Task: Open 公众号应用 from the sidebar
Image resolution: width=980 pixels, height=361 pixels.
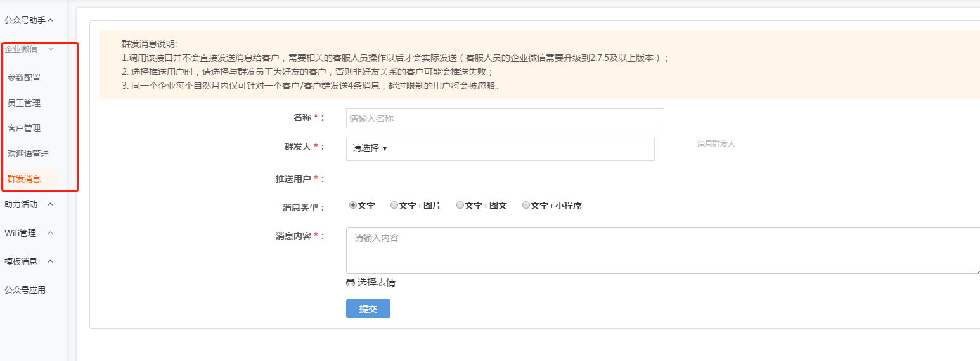Action: [x=25, y=290]
